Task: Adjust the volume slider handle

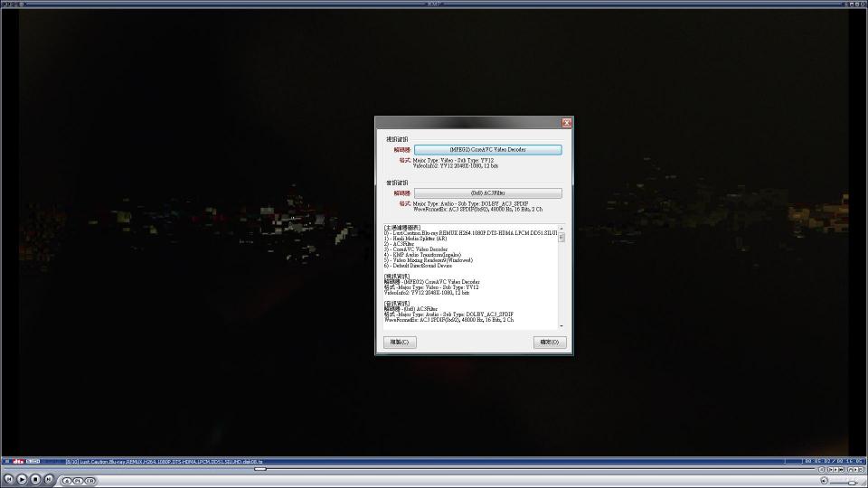Action: click(851, 482)
